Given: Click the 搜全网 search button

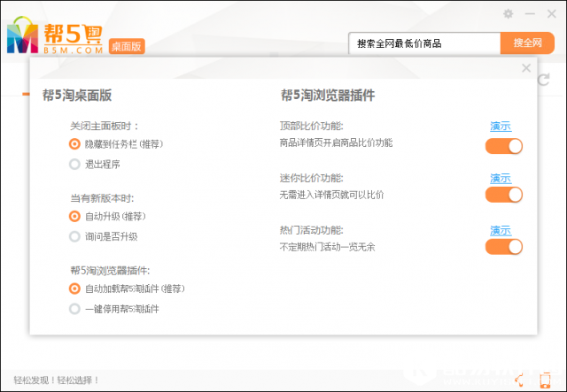Looking at the screenshot, I should click(x=526, y=43).
